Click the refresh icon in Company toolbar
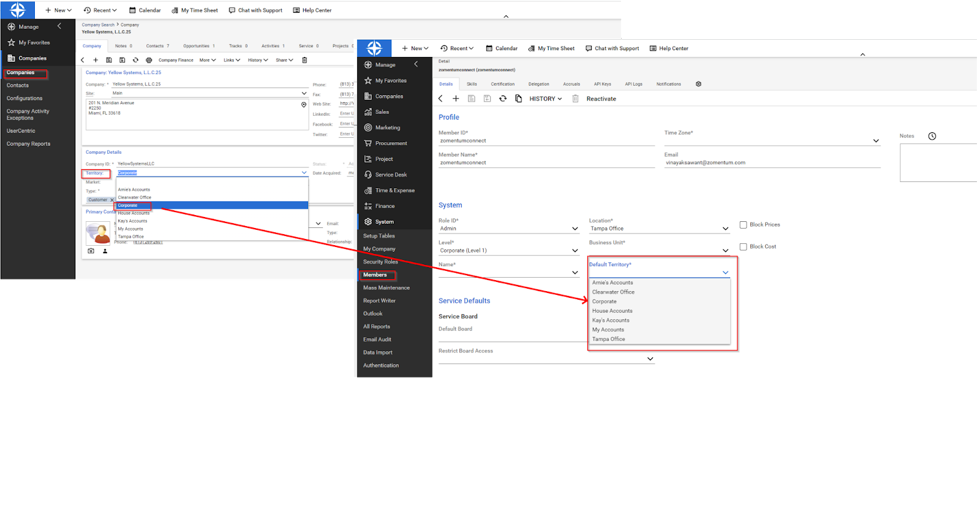Screen dimensions: 980x532 pos(135,60)
